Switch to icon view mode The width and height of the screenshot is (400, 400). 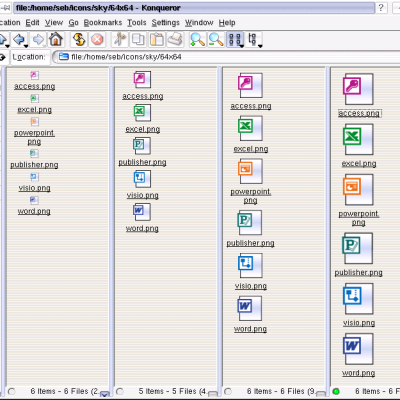click(234, 39)
